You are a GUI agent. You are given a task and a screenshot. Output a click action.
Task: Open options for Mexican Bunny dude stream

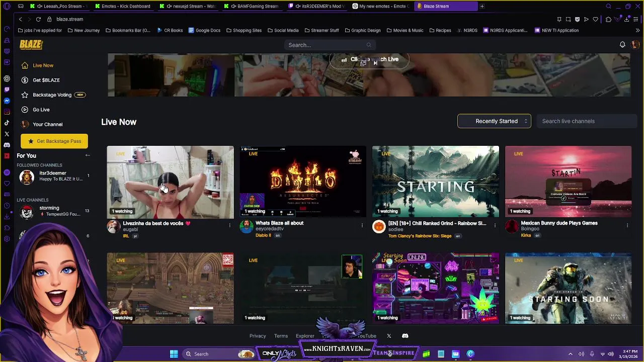(x=627, y=225)
